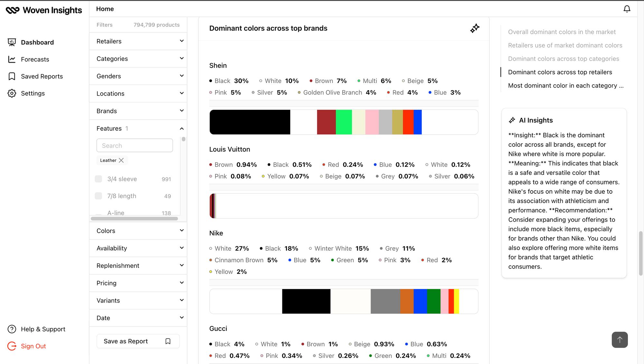Click Cinnamon Brown 5% legend entry
The width and height of the screenshot is (644, 364).
tap(243, 260)
